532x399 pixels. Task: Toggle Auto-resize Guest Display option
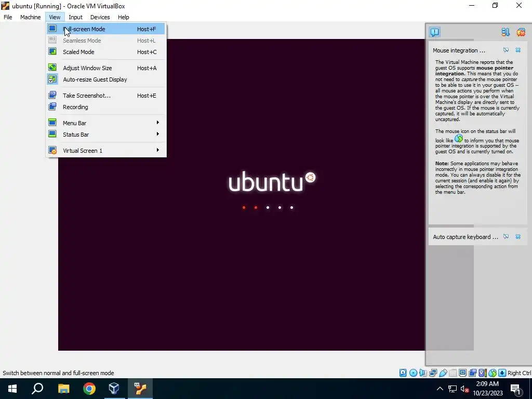click(105, 79)
